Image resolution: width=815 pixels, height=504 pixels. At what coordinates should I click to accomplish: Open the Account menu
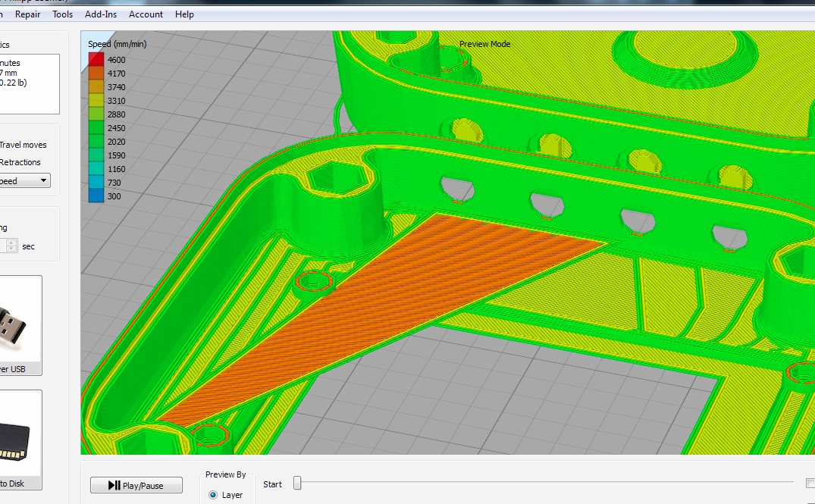(146, 14)
